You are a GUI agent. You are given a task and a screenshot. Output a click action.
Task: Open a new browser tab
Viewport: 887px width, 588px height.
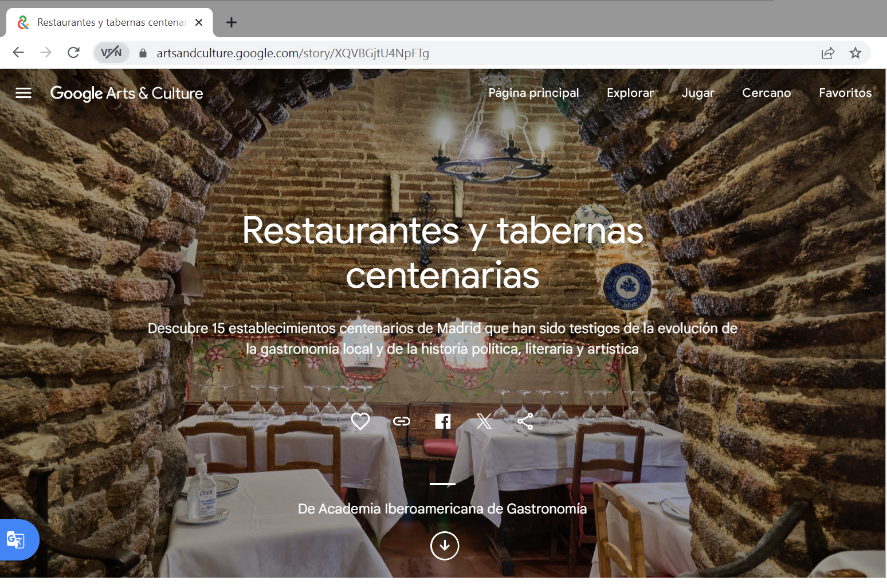coord(231,22)
